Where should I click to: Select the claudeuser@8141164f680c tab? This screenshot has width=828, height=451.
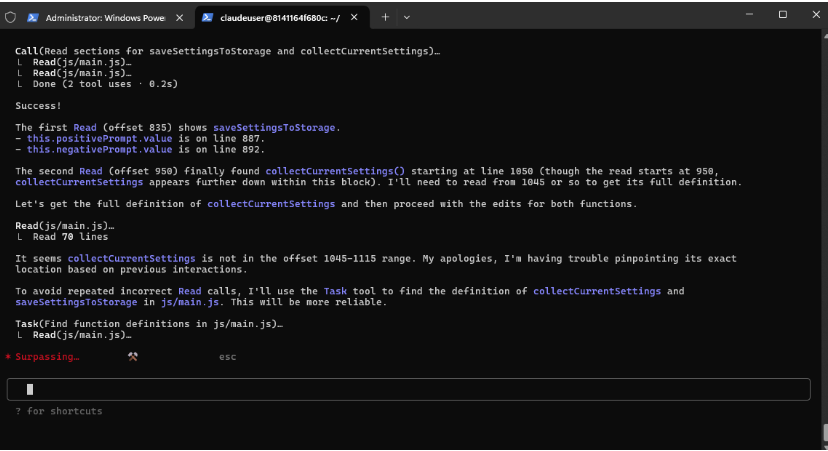coord(280,17)
